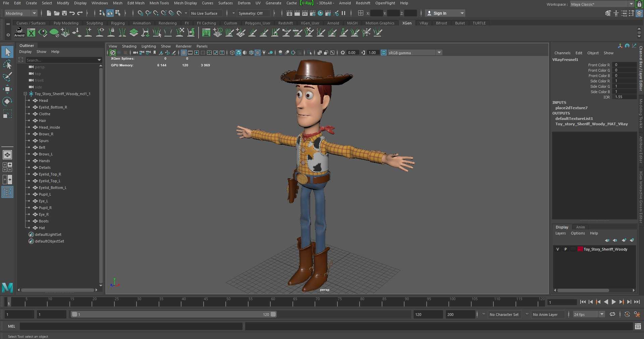
Task: Open the No Character Set dropdown arrow
Action: pyautogui.click(x=484, y=314)
